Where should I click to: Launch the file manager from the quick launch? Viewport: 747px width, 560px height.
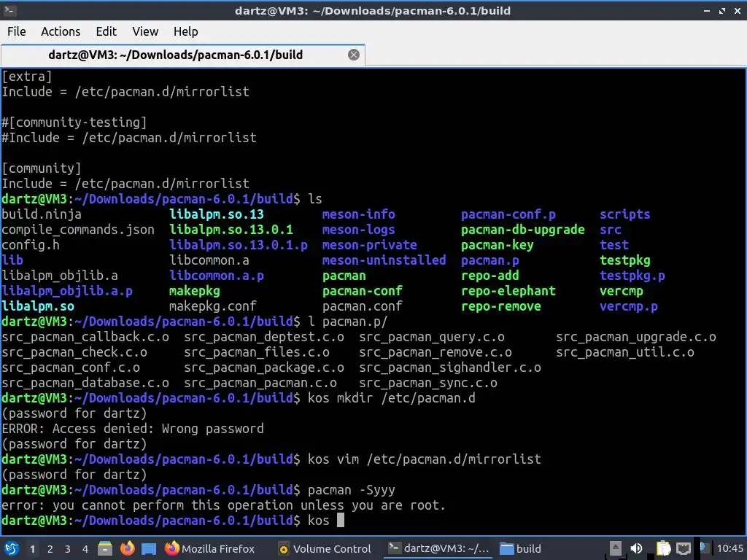pyautogui.click(x=105, y=548)
